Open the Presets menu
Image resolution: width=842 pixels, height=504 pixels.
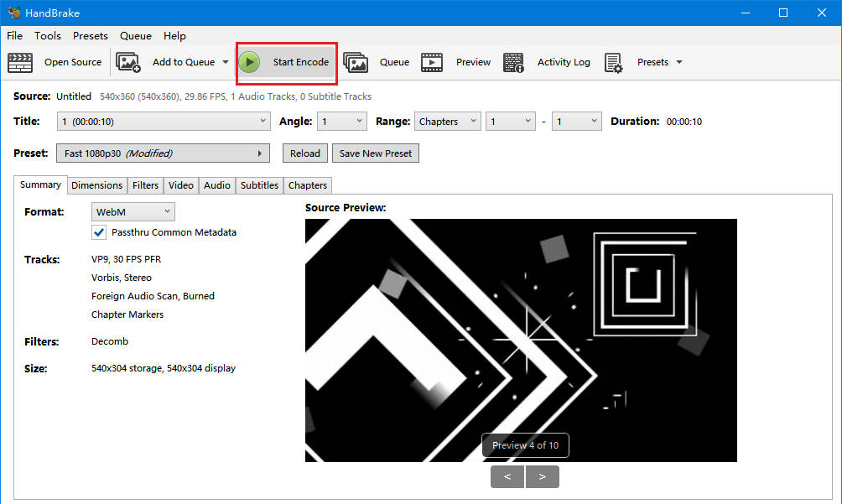tap(91, 36)
